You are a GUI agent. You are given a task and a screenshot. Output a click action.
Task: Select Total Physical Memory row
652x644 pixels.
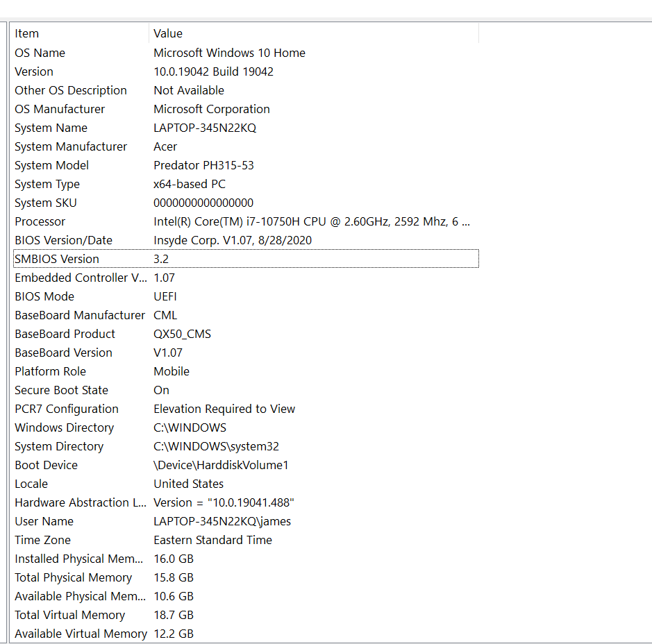click(x=246, y=577)
